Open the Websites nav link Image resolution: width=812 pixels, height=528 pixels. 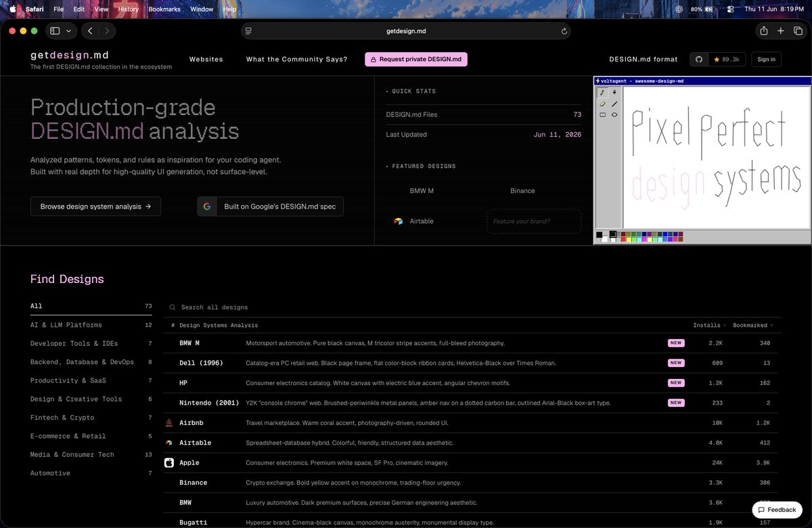coord(206,60)
